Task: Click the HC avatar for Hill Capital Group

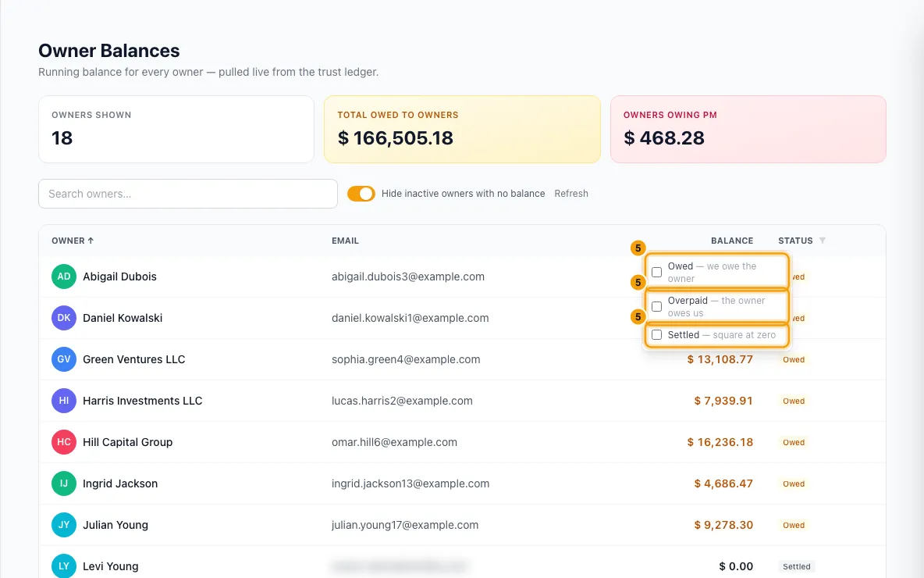Action: [x=64, y=442]
